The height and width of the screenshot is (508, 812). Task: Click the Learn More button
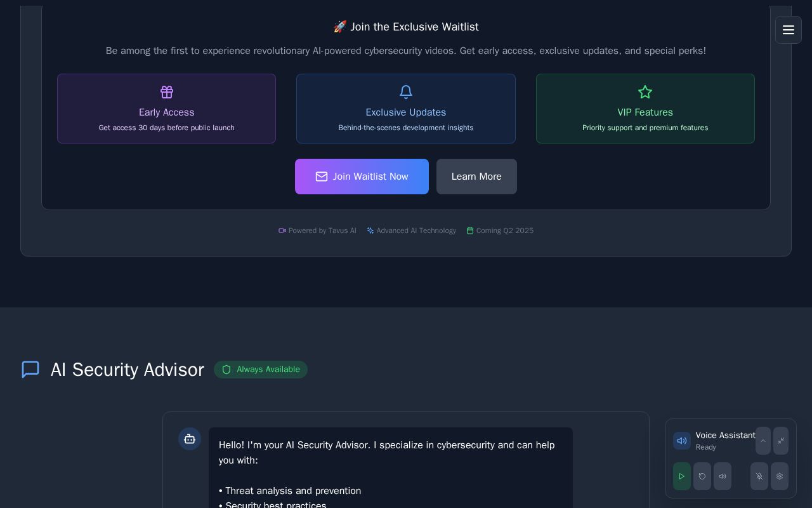(476, 177)
